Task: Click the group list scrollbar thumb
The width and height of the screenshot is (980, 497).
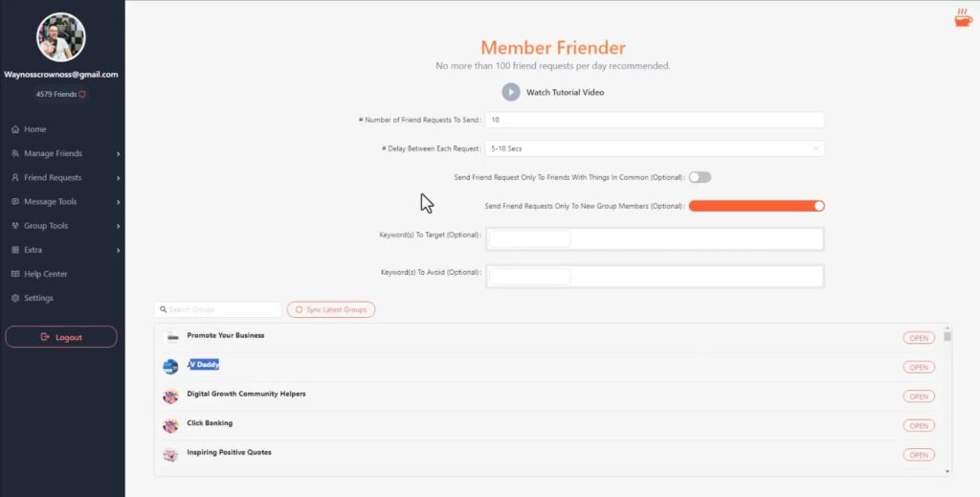Action: 947,336
